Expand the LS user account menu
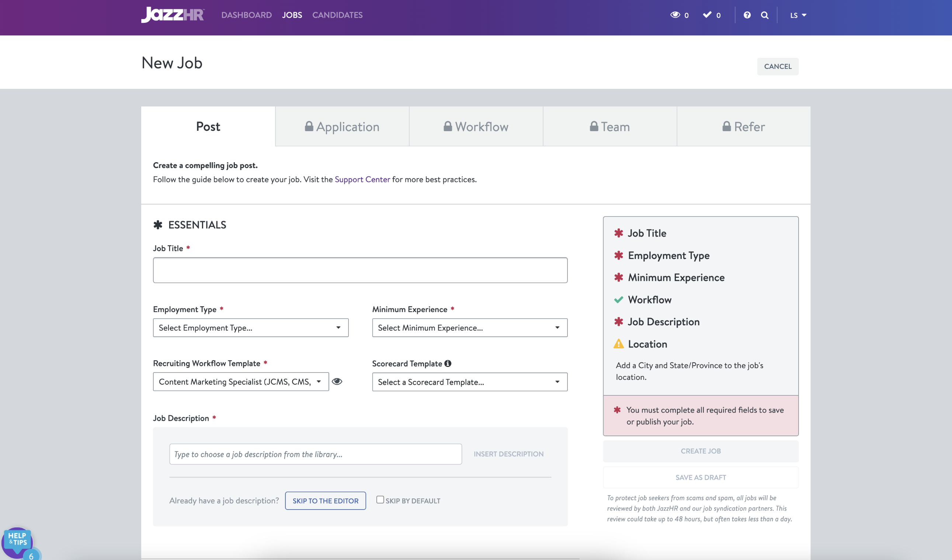952x560 pixels. (x=798, y=15)
